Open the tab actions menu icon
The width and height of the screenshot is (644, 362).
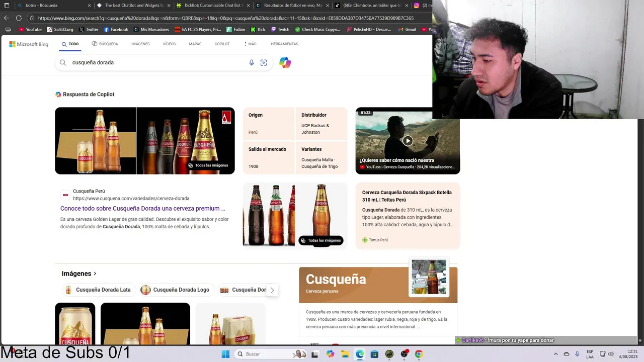[7, 6]
